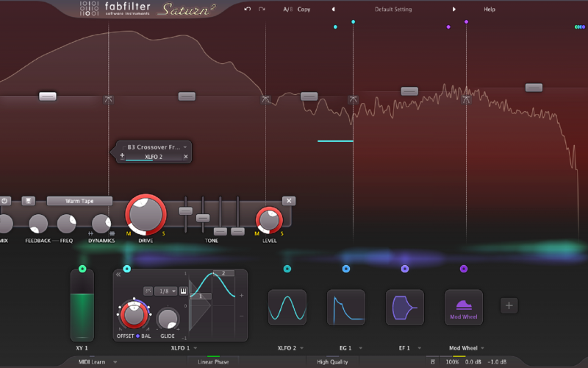Add a step with XLFO plus button

coord(242,296)
